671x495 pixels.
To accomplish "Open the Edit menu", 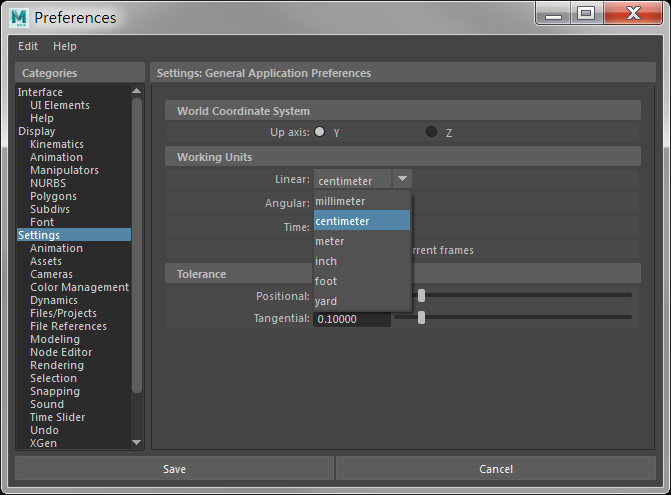I will 28,46.
